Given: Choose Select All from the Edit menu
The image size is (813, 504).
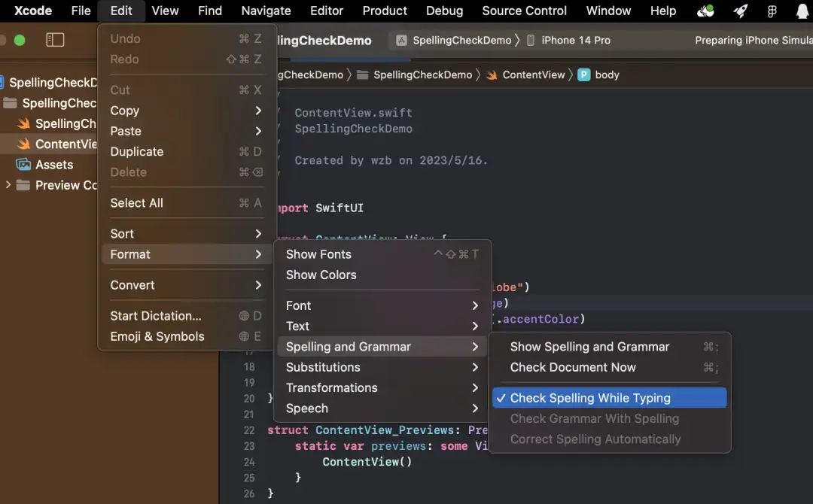Looking at the screenshot, I should pyautogui.click(x=136, y=202).
